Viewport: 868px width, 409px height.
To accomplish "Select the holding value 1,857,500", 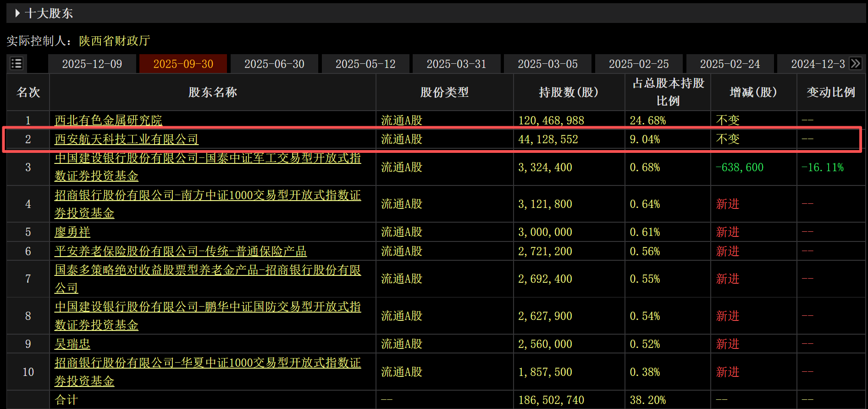I will (545, 372).
